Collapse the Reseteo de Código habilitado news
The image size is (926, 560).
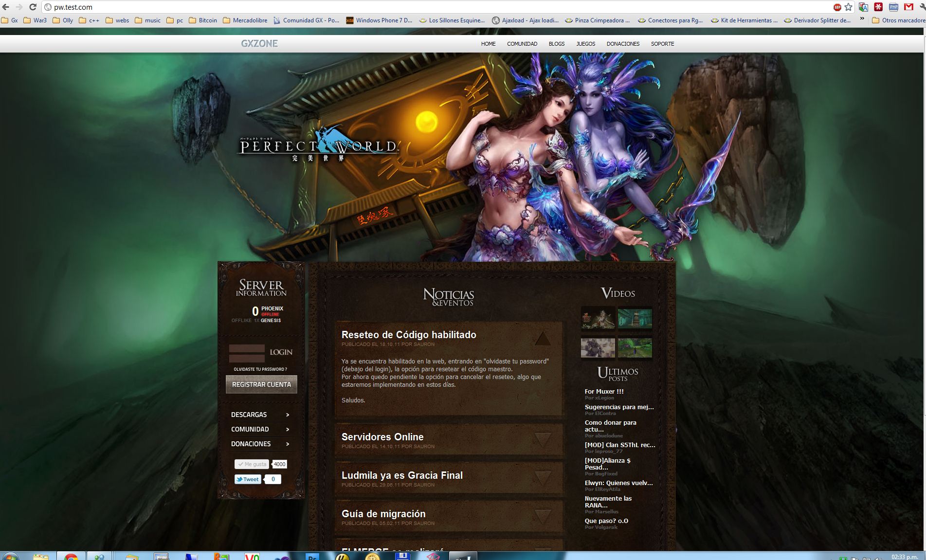point(543,338)
